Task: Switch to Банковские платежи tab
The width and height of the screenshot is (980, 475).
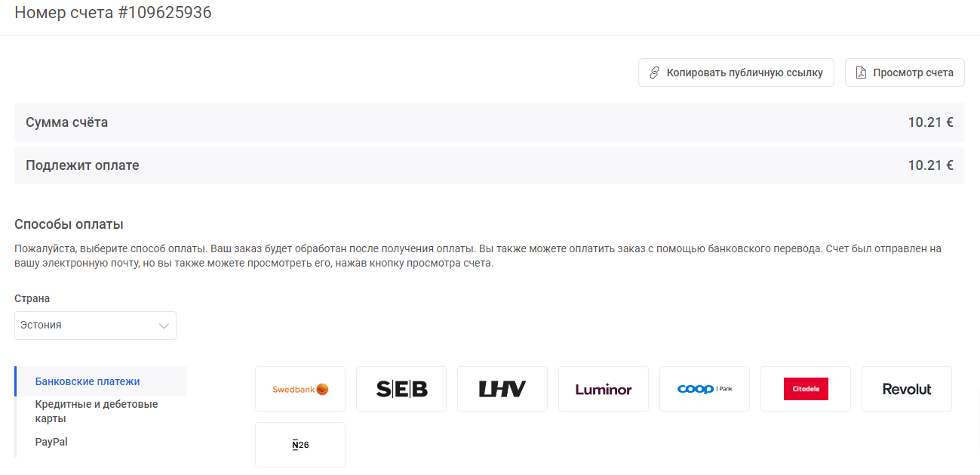Action: tap(88, 381)
